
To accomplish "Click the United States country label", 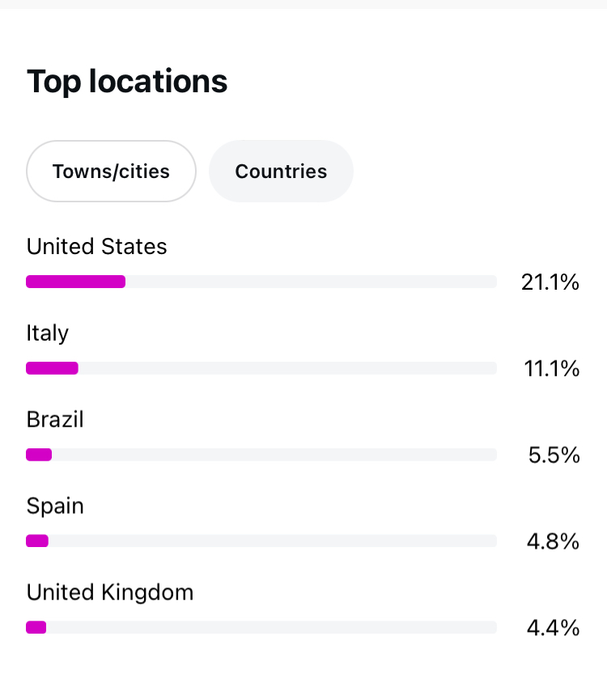I will 97,247.
